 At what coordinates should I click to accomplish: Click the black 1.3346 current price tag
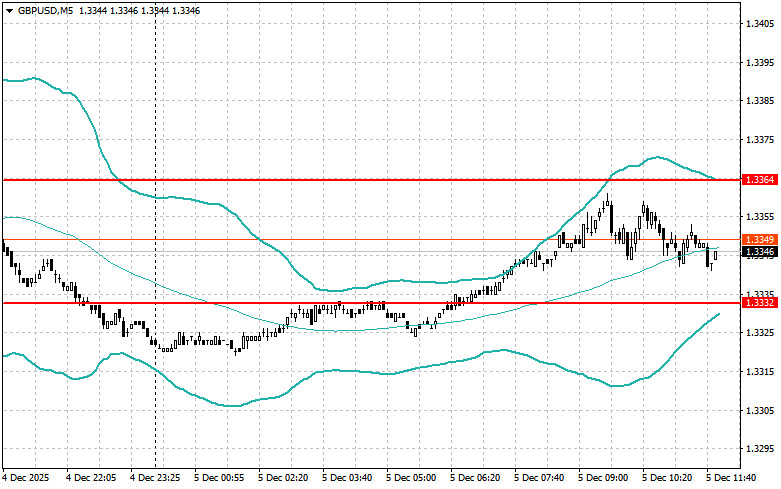760,252
